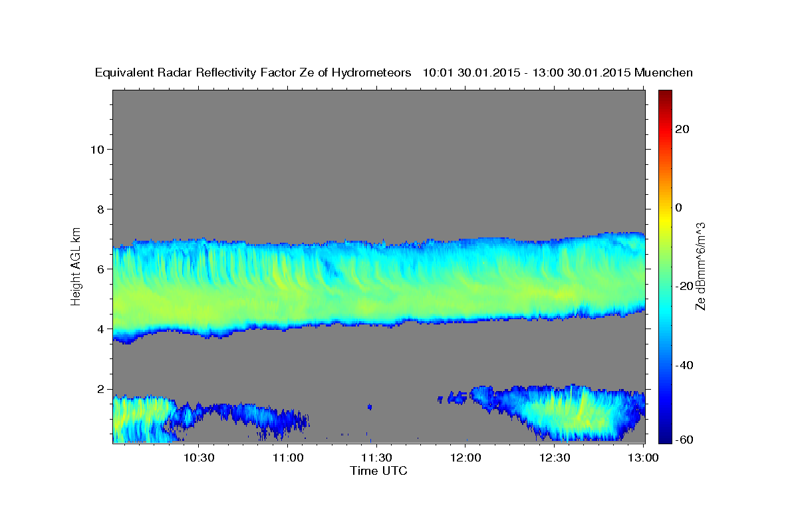Screen dimensions: 798x532
Task: Click the colorbar value '-40'
Action: 684,365
